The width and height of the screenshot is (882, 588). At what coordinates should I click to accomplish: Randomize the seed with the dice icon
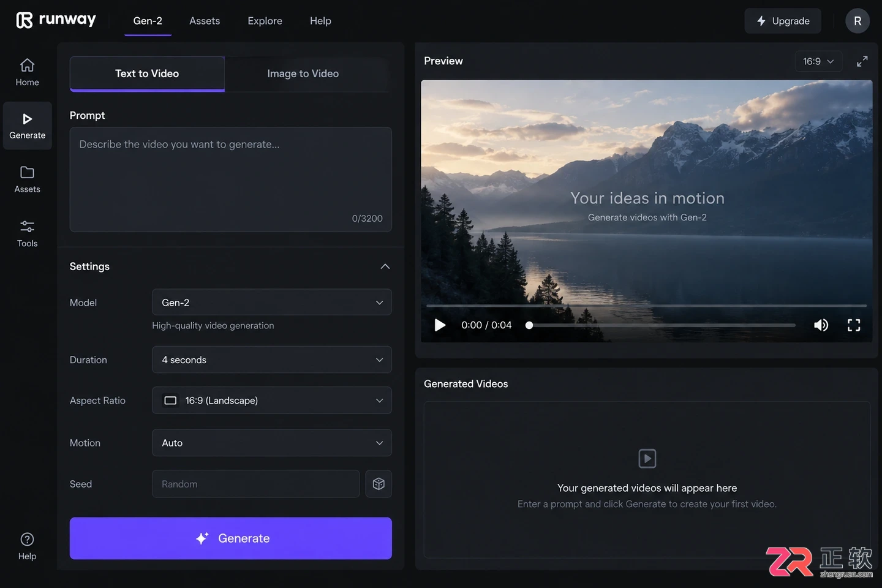pos(379,484)
